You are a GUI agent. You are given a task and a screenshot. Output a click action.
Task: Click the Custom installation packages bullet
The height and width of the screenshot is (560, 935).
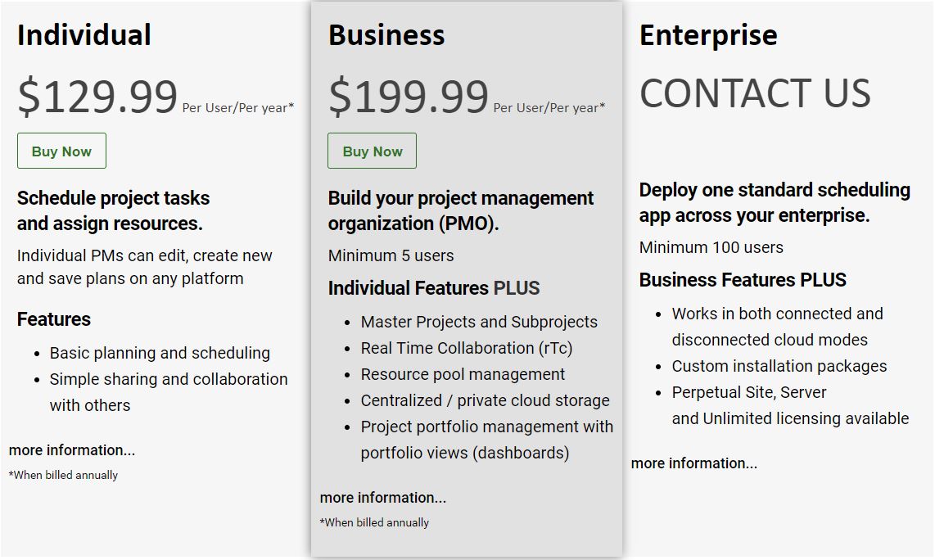tap(779, 366)
